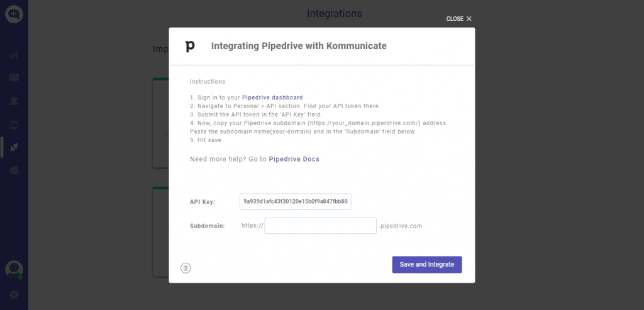Screen dimensions: 644x310
Task: Open the users sidebar icon
Action: (x=14, y=101)
